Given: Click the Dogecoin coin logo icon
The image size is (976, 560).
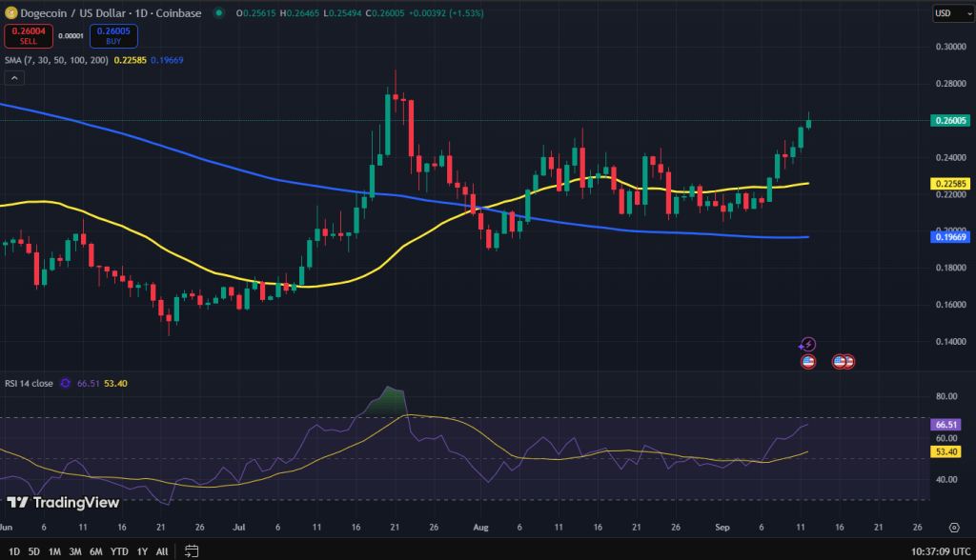Looking at the screenshot, I should coord(10,13).
